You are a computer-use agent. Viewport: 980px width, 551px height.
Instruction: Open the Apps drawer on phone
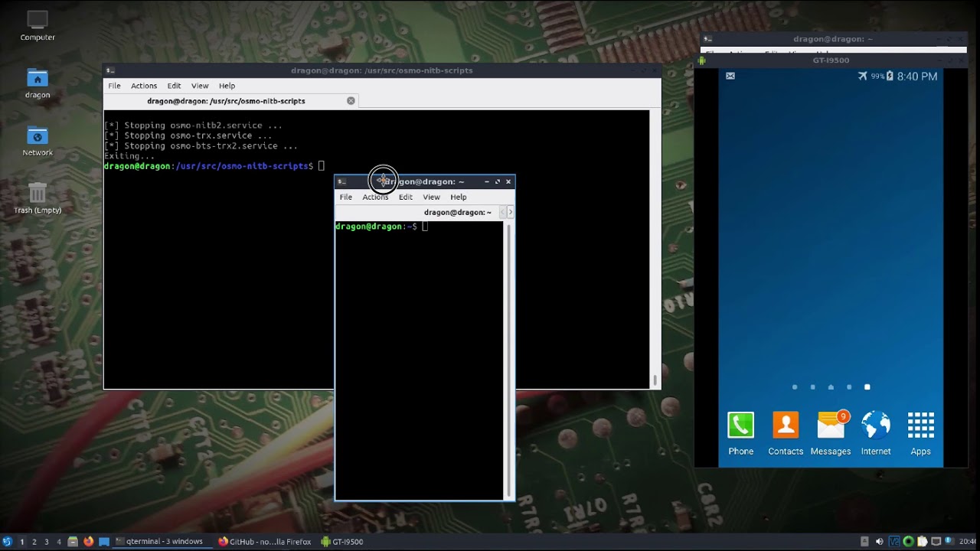[920, 433]
